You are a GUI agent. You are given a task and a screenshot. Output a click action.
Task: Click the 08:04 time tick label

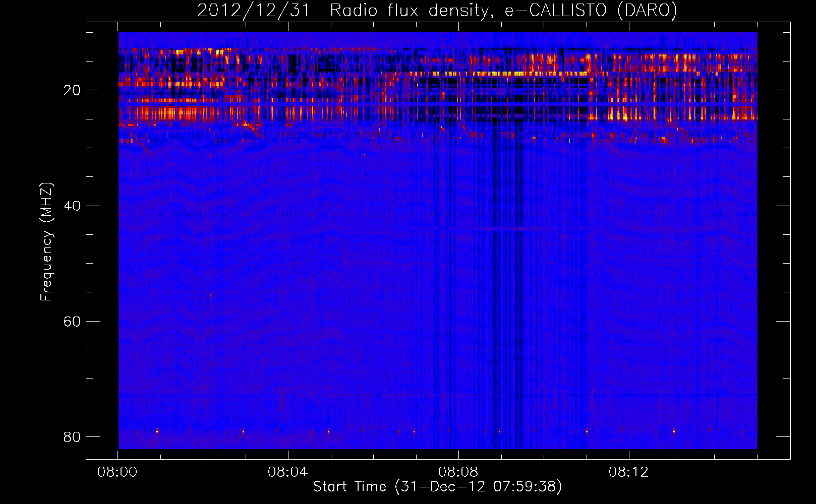coord(287,472)
